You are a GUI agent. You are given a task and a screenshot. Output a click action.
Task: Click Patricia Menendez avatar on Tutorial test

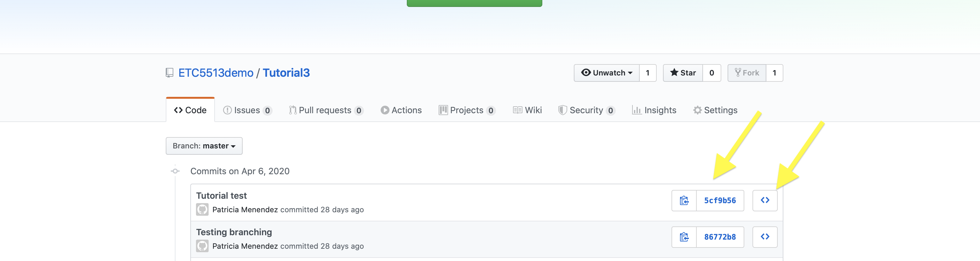tap(202, 209)
